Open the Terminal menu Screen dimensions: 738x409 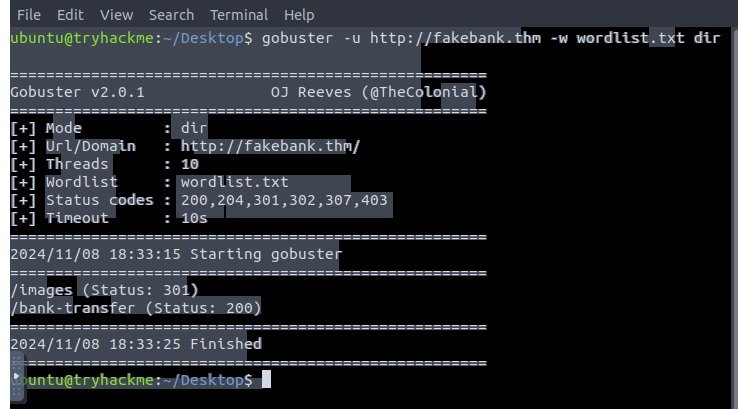pos(239,15)
